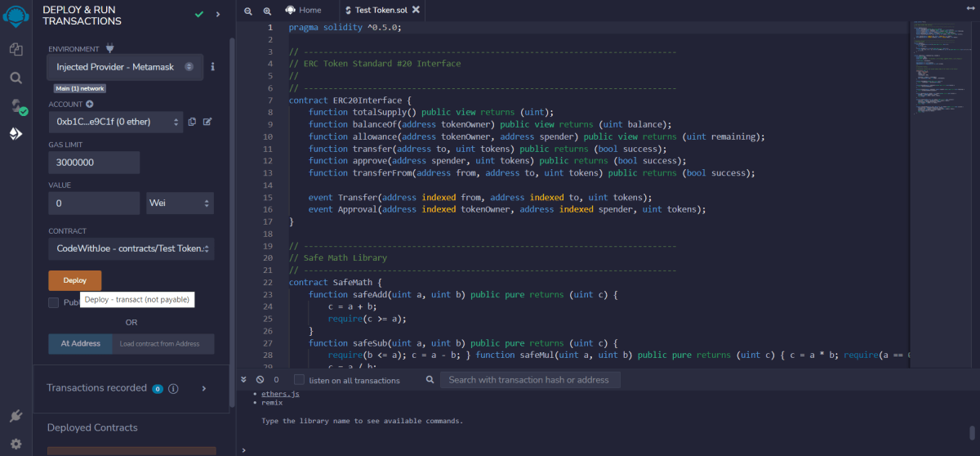This screenshot has width=980, height=456.
Task: Open the Settings gear icon
Action: (x=16, y=444)
